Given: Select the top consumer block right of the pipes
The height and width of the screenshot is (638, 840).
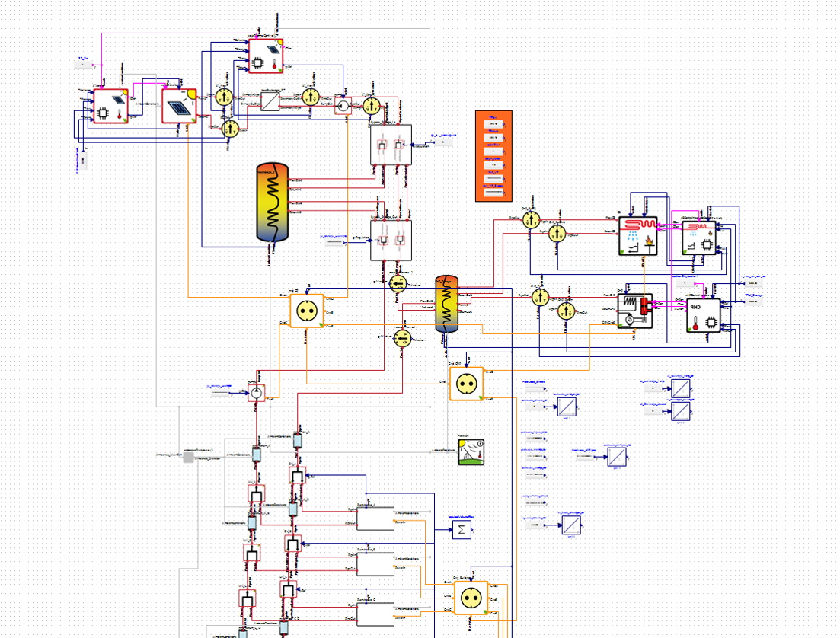Looking at the screenshot, I should 375,519.
